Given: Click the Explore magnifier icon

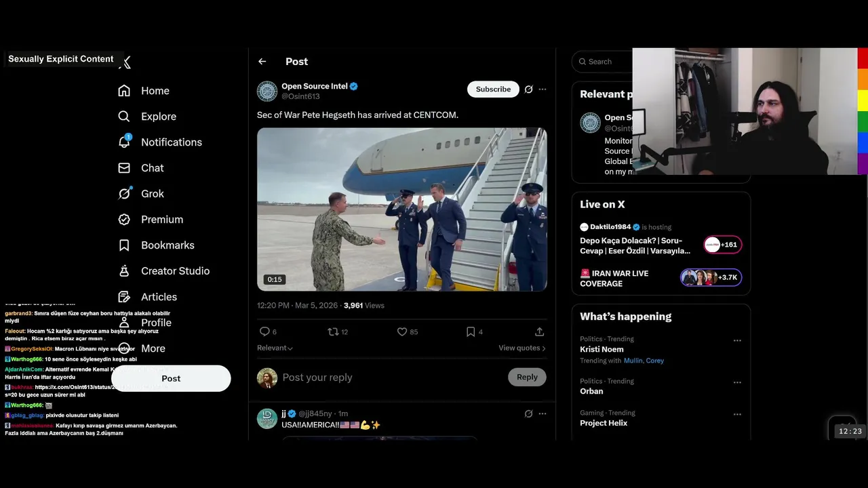Looking at the screenshot, I should (x=124, y=117).
